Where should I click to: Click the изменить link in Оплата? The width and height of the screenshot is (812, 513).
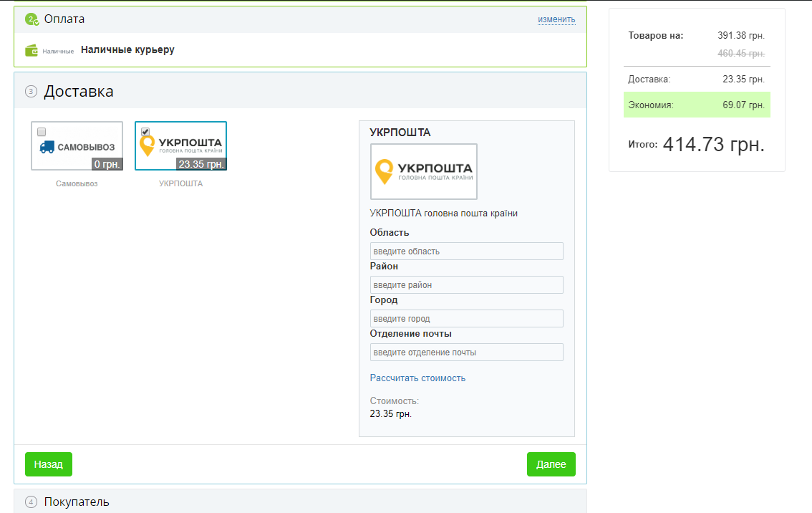tap(556, 19)
